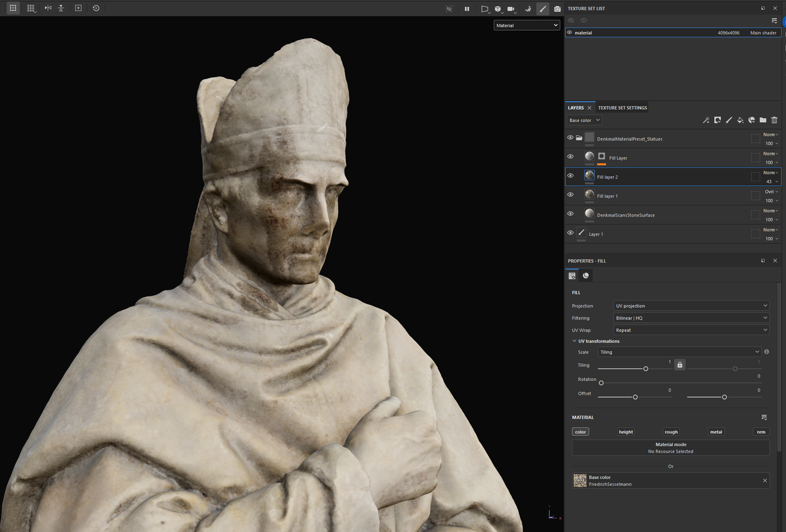Click the tiling lock icon

680,364
